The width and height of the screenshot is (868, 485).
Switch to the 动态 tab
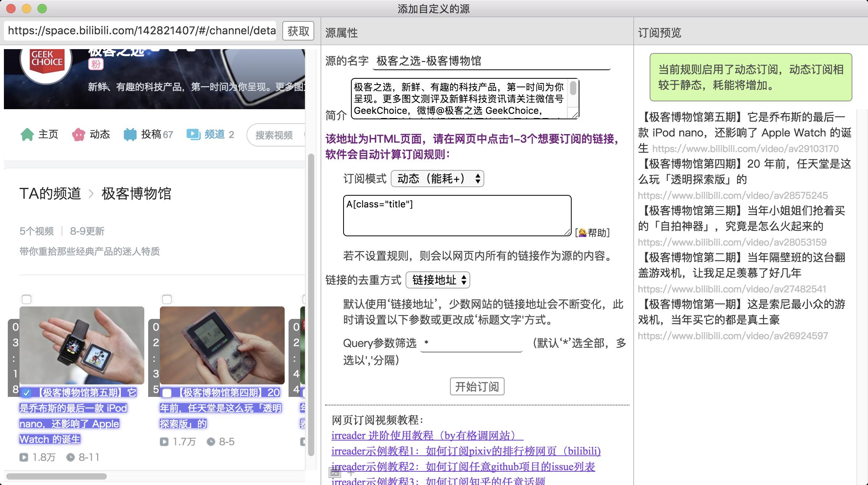pos(100,135)
